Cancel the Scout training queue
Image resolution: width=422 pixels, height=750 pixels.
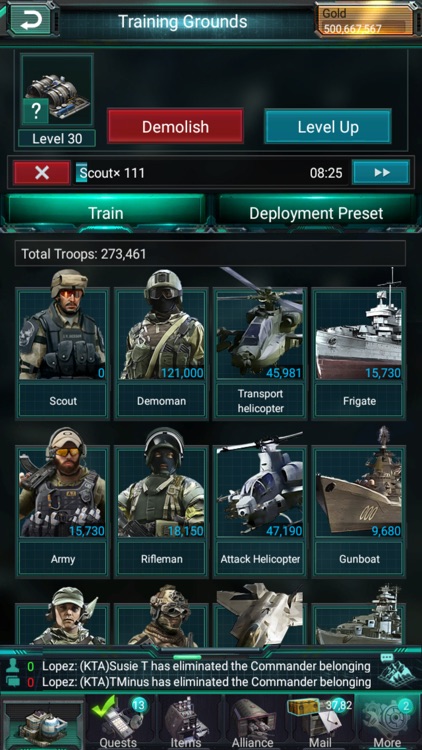(42, 173)
